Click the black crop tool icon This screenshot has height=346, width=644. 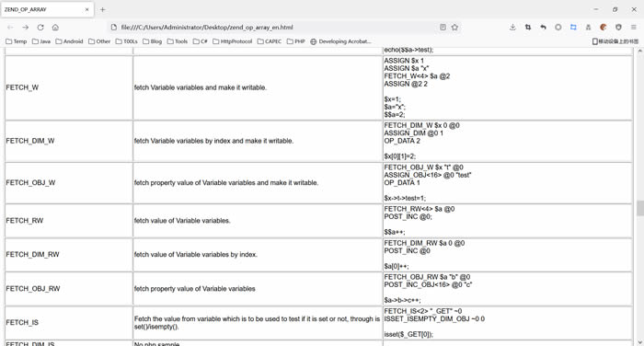(528, 27)
